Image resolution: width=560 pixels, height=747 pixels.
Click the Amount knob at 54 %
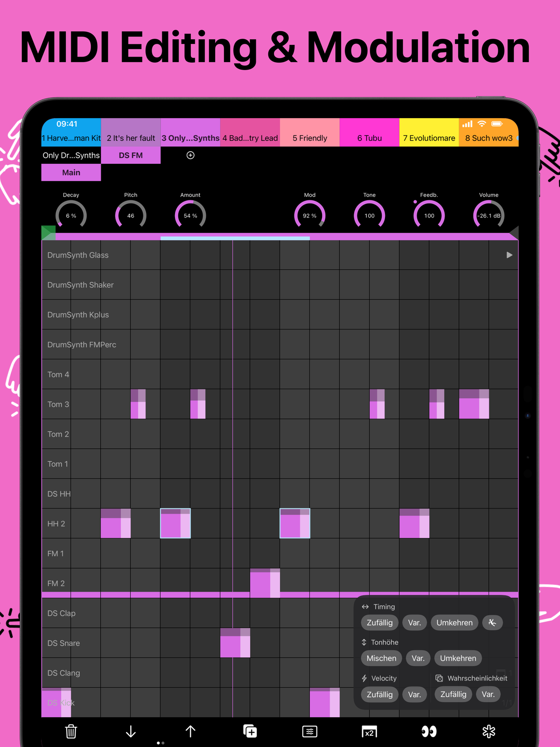click(x=190, y=215)
